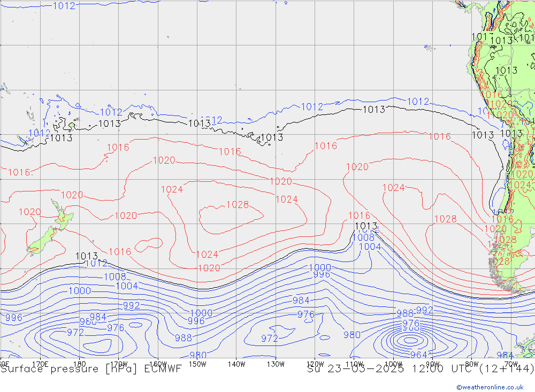Click the 972 low label near 180
Screen dimensions: 535x392
pyautogui.click(x=75, y=332)
